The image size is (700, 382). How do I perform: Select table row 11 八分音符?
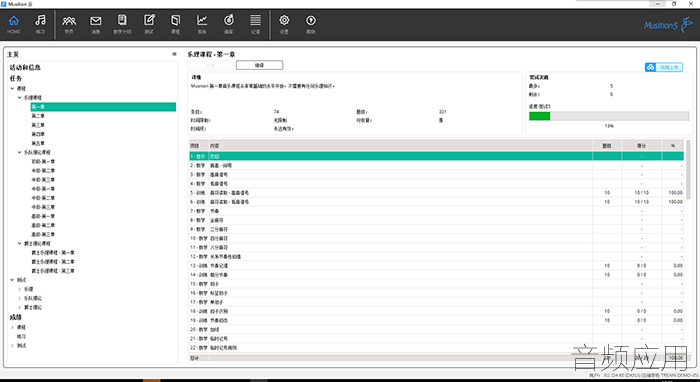point(436,247)
